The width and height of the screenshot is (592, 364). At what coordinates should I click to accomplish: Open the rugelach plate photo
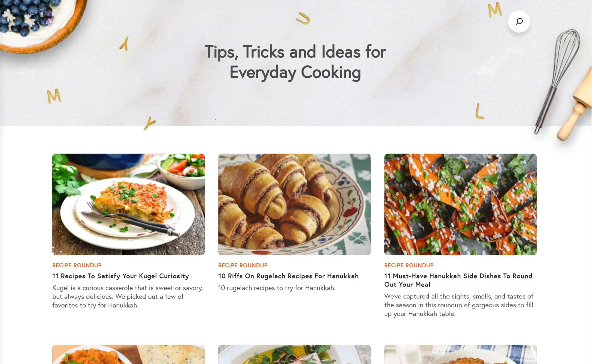click(294, 204)
